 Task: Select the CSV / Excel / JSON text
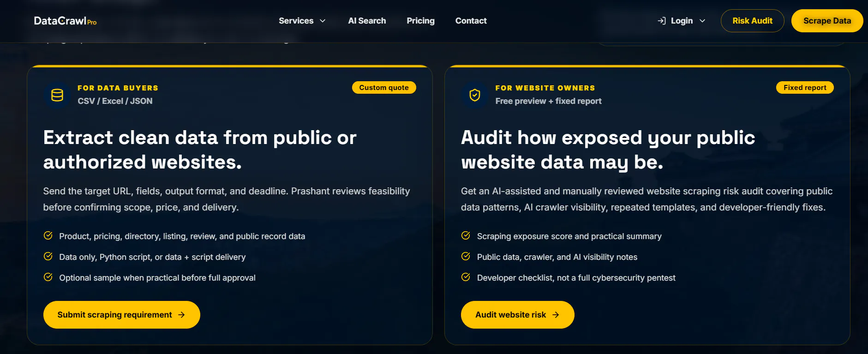[115, 101]
